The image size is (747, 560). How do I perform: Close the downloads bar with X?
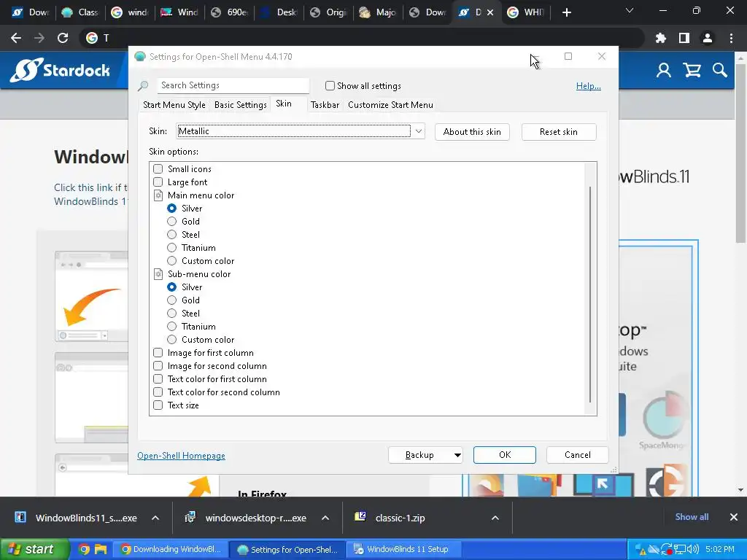coord(734,517)
